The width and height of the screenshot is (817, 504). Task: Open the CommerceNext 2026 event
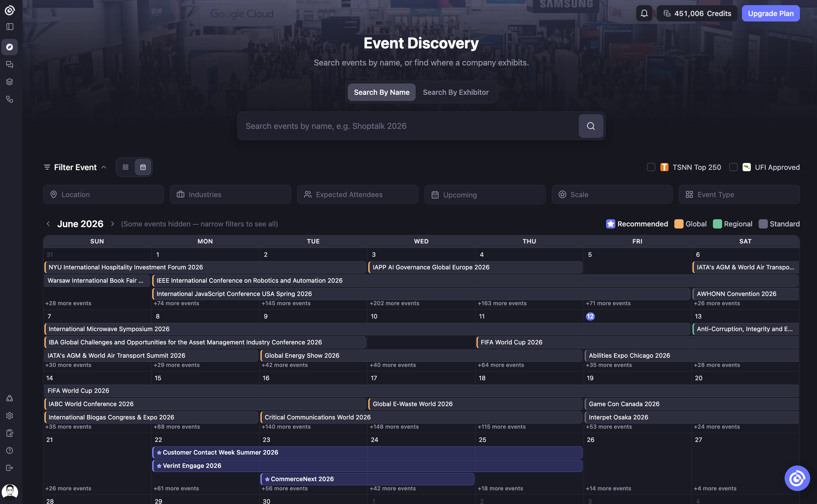tap(367, 479)
